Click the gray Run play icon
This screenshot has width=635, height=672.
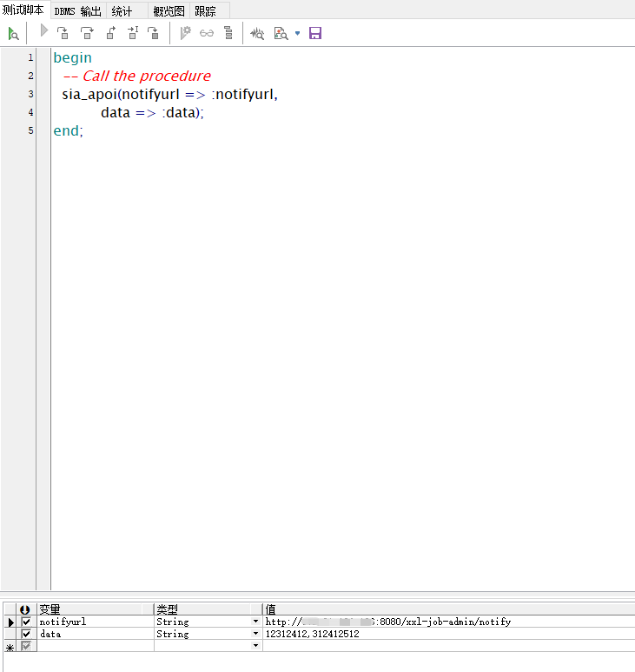click(43, 30)
